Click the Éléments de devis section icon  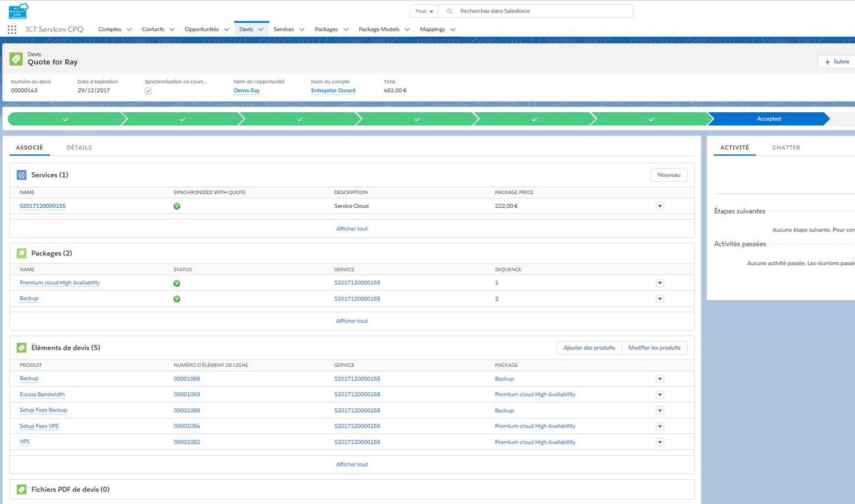(x=21, y=348)
